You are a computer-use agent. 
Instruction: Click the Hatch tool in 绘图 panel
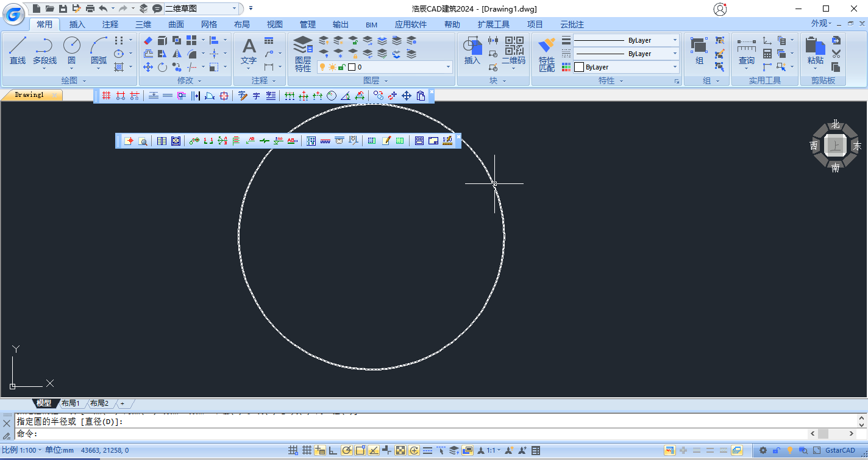point(119,67)
